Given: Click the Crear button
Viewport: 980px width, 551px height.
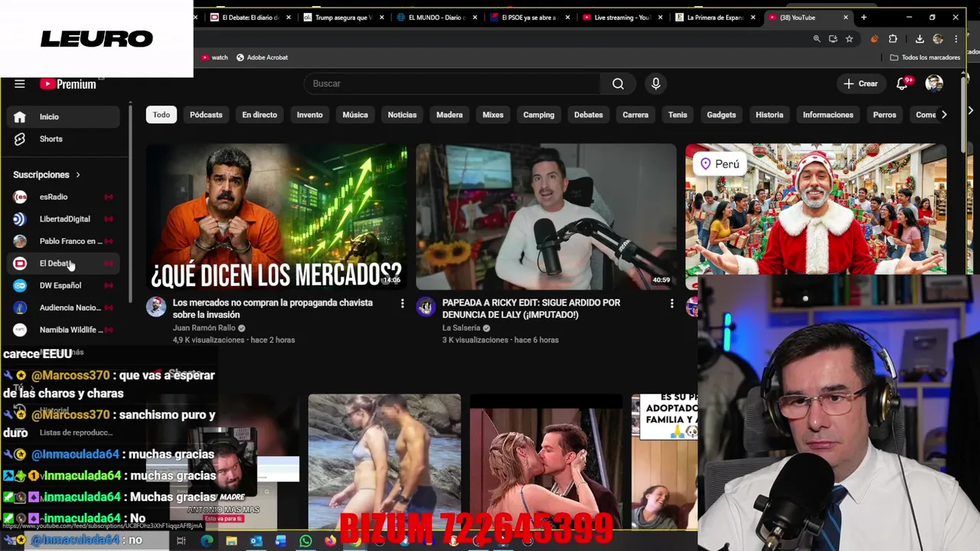Looking at the screenshot, I should [861, 83].
